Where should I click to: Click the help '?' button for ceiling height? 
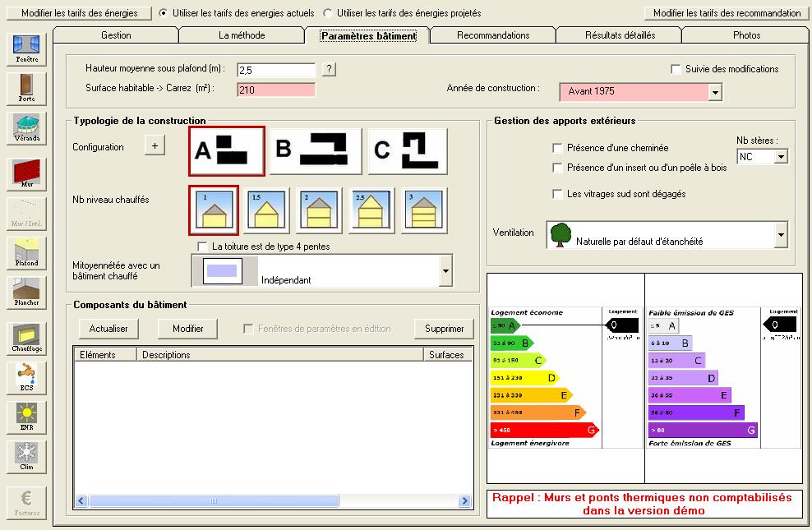(x=329, y=69)
